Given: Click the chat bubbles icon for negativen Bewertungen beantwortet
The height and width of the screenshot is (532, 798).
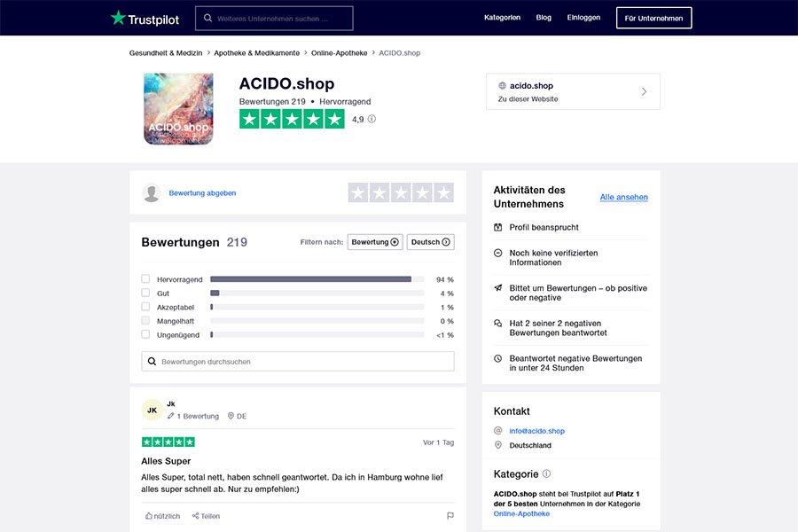Looking at the screenshot, I should point(498,324).
